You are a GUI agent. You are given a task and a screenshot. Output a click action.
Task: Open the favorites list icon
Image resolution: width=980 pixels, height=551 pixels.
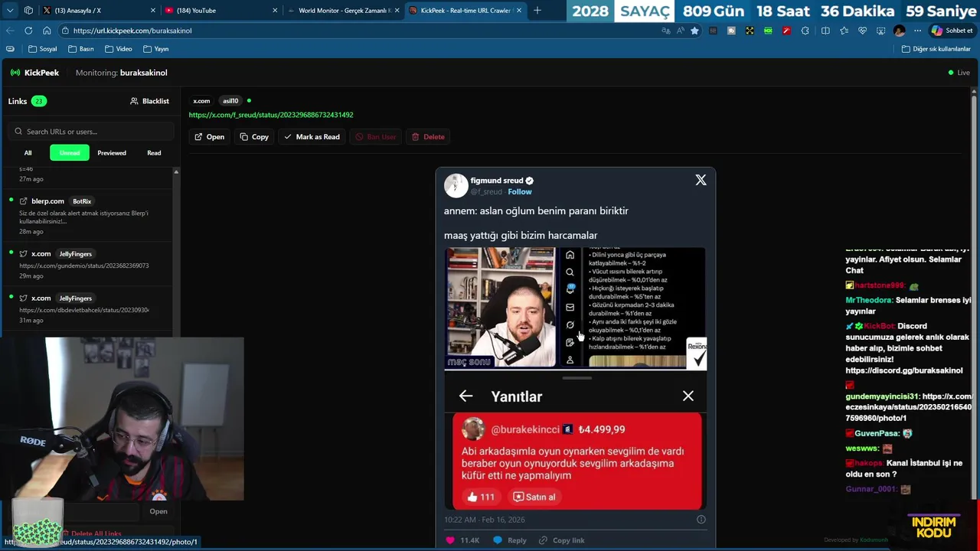[x=844, y=31]
